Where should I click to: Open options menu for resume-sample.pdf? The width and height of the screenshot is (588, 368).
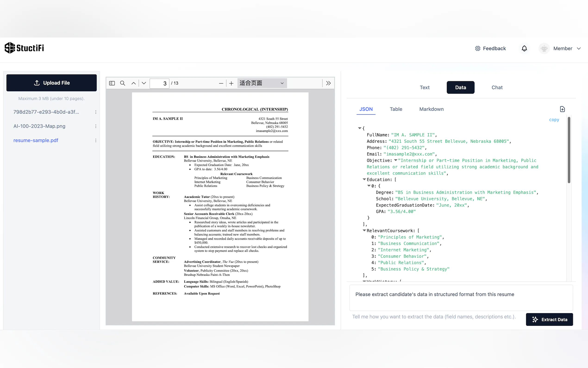coord(96,140)
